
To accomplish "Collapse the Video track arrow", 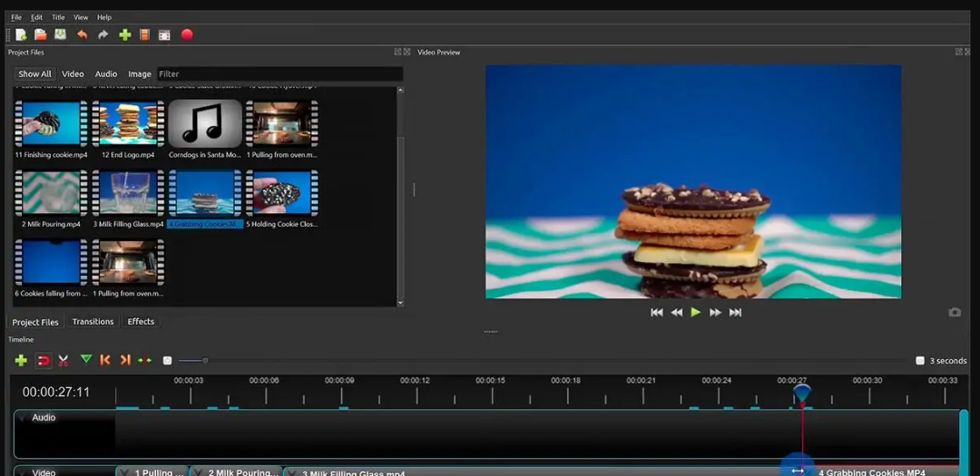I will 24,471.
